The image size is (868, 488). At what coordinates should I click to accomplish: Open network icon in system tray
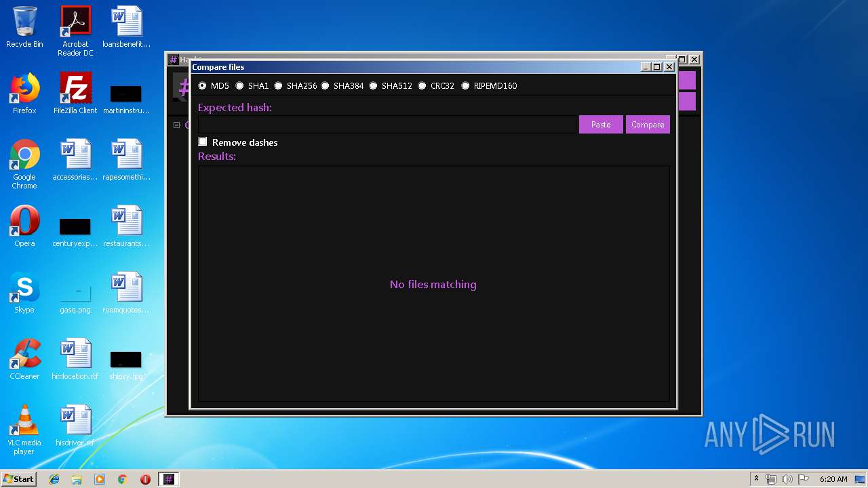pos(771,479)
